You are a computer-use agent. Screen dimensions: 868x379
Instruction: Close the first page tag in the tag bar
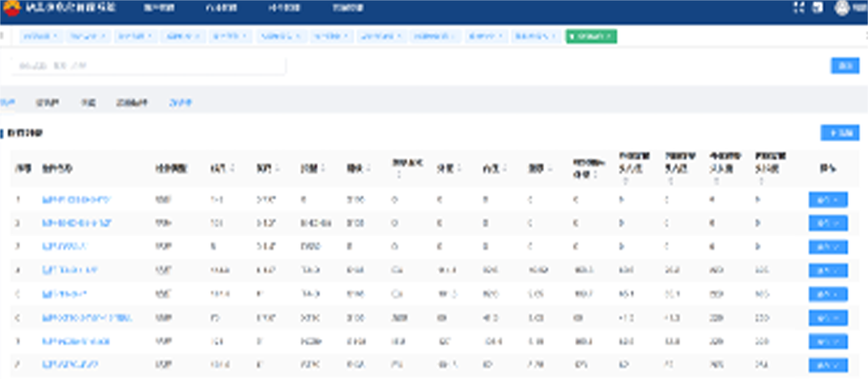[x=54, y=37]
